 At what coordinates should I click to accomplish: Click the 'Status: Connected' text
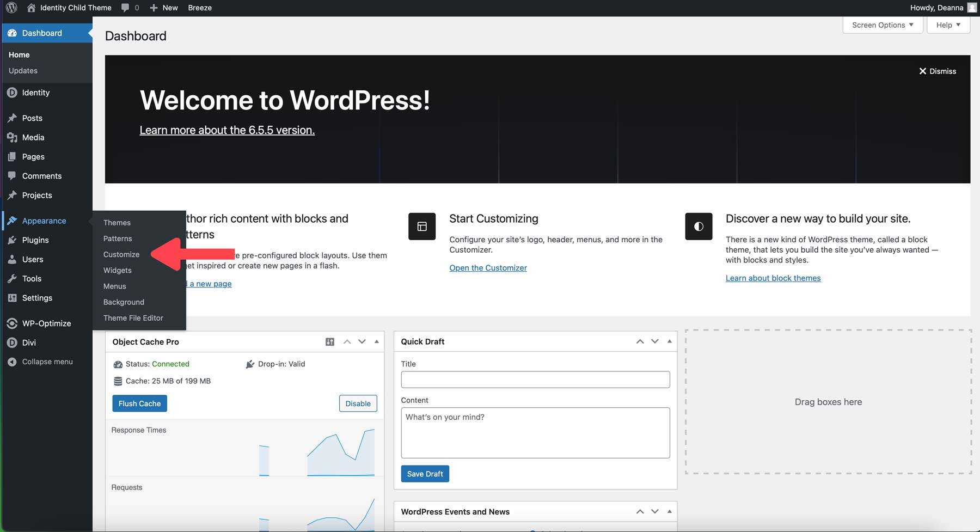click(x=157, y=364)
